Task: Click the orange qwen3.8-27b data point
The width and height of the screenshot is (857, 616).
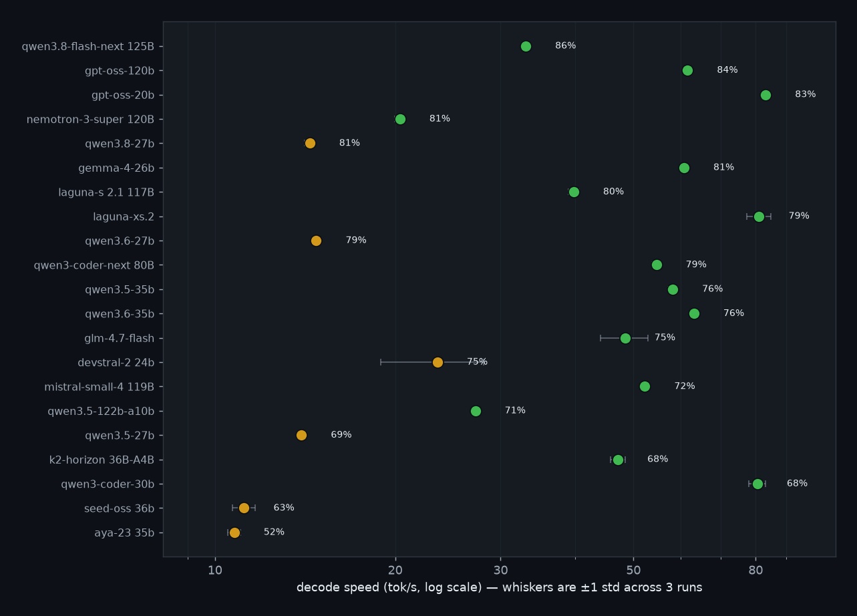Action: coord(310,143)
